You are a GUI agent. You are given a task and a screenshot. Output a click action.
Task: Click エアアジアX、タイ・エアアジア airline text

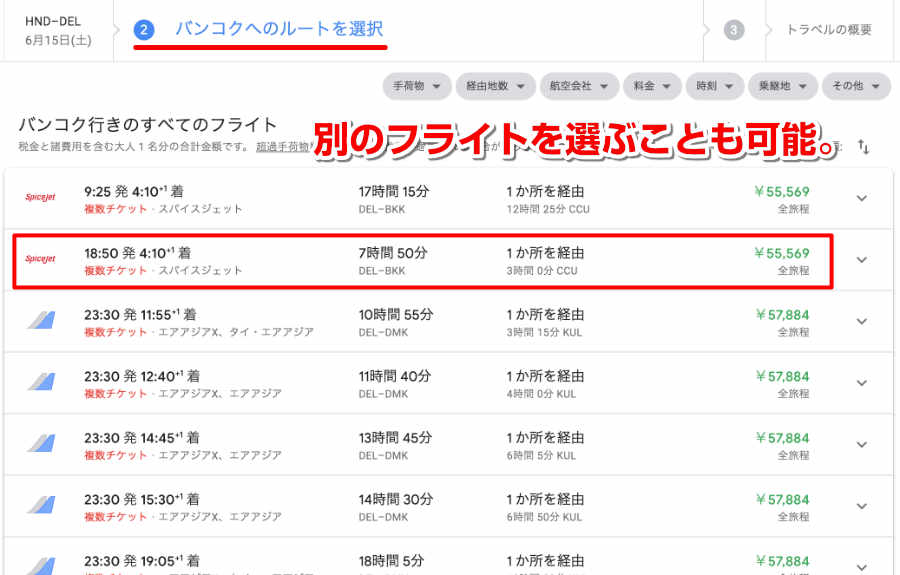[x=236, y=332]
